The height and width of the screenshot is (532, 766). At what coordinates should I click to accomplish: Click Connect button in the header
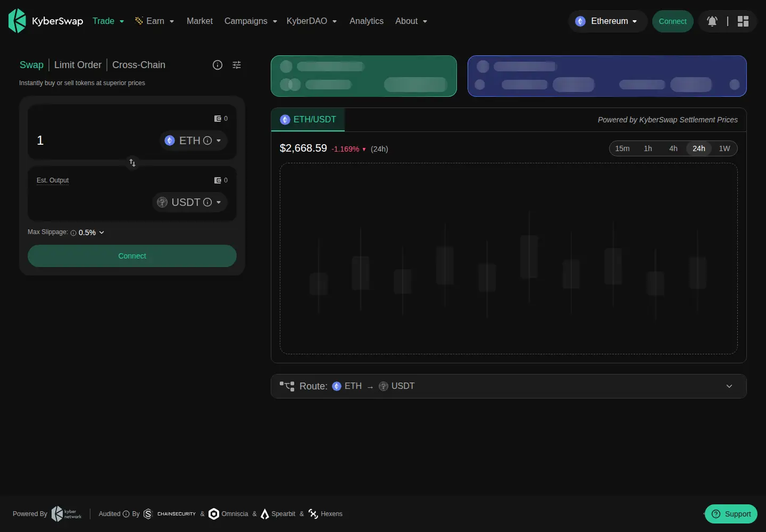pos(673,21)
